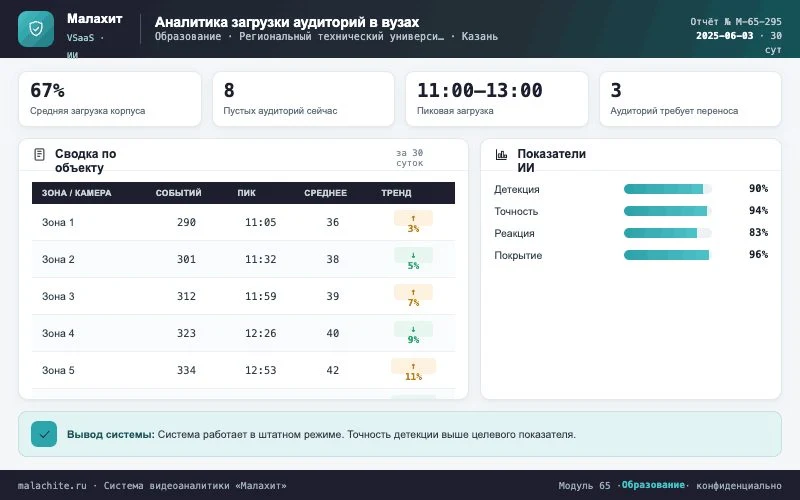Open the 11:00–13:00 Пиковая загрузка card
Image resolution: width=800 pixels, height=500 pixels.
click(497, 99)
